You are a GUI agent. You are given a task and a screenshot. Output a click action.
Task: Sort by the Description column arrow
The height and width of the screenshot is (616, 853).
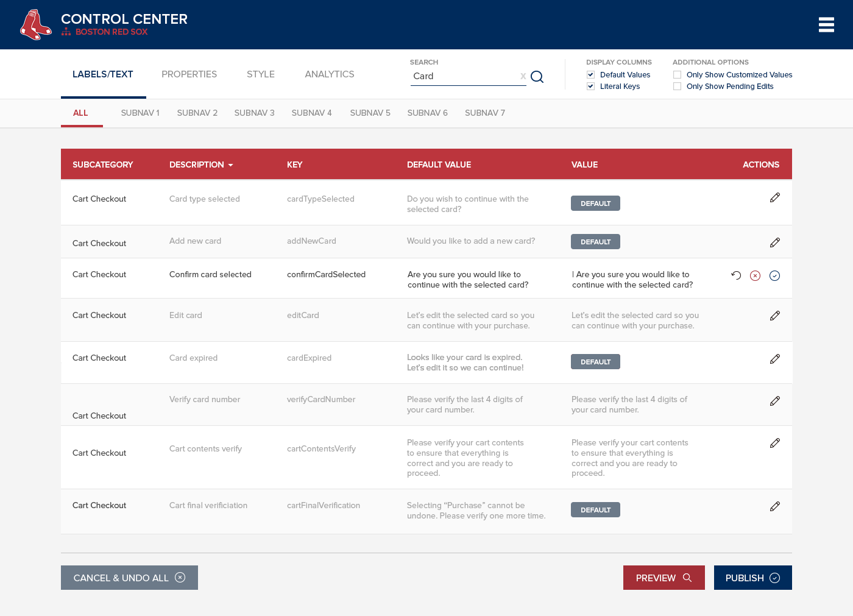click(x=230, y=165)
